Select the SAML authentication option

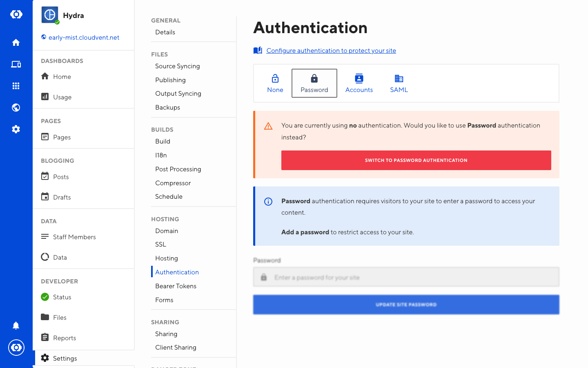(399, 83)
